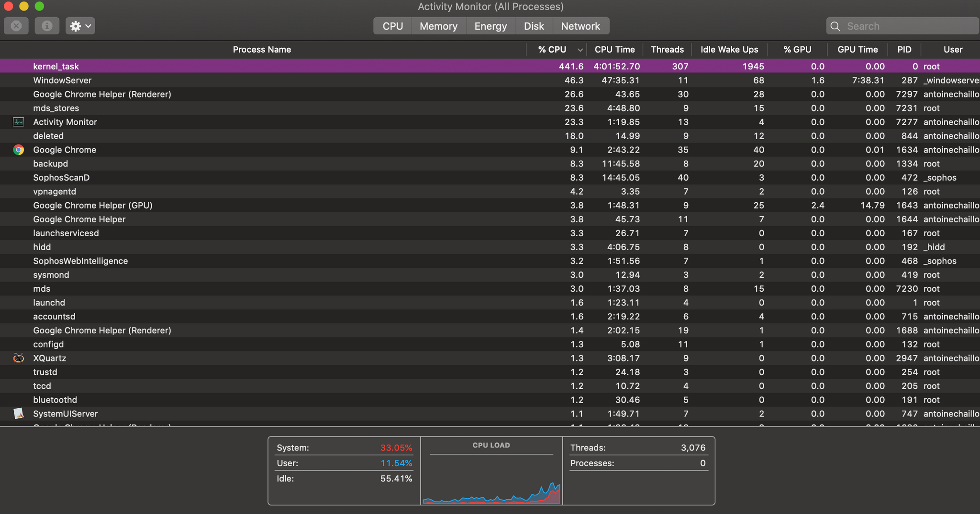Image resolution: width=980 pixels, height=514 pixels.
Task: Select the kernel_task process row
Action: click(x=490, y=66)
